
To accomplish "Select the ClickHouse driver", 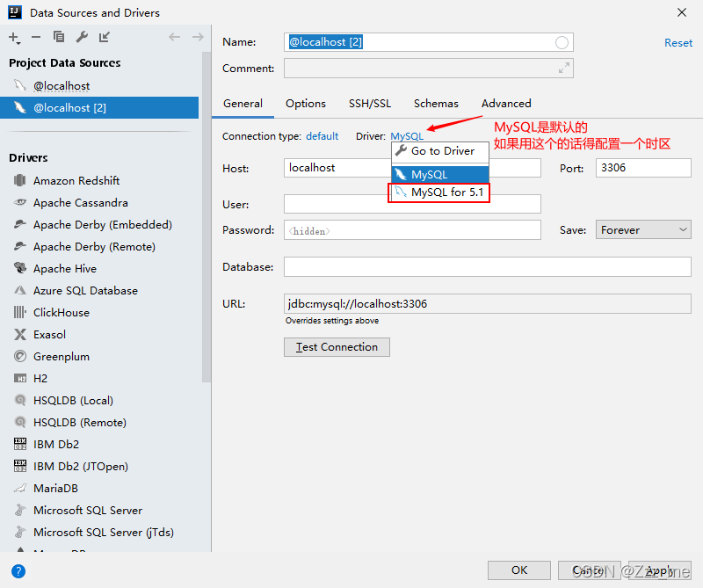I will pos(62,313).
